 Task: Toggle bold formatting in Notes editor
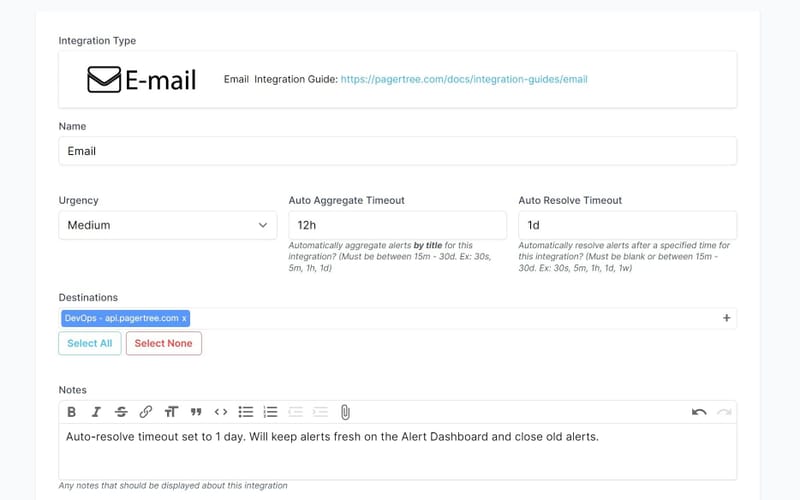(x=71, y=412)
